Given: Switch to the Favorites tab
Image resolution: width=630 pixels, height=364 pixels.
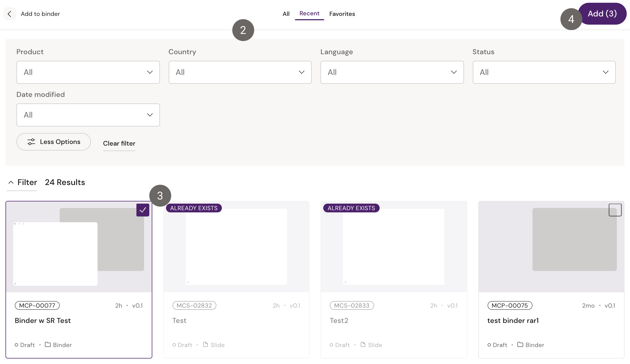Looking at the screenshot, I should (342, 14).
